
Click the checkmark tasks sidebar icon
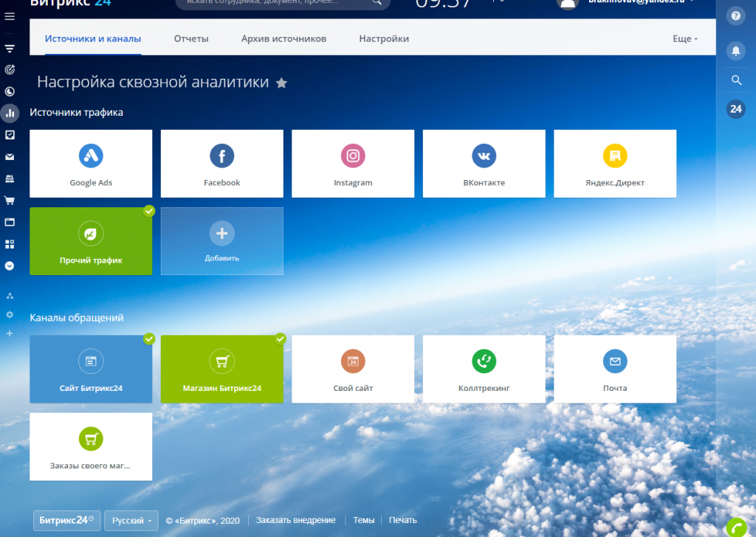tap(10, 135)
